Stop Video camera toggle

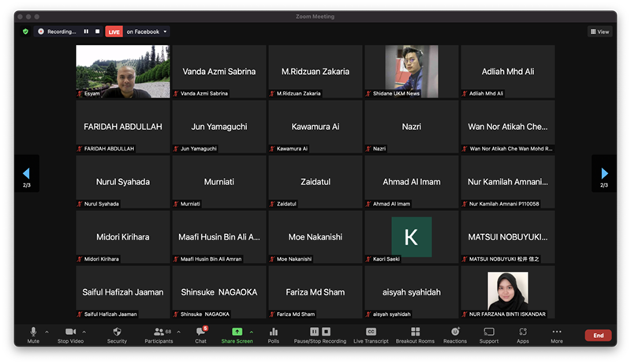point(70,334)
